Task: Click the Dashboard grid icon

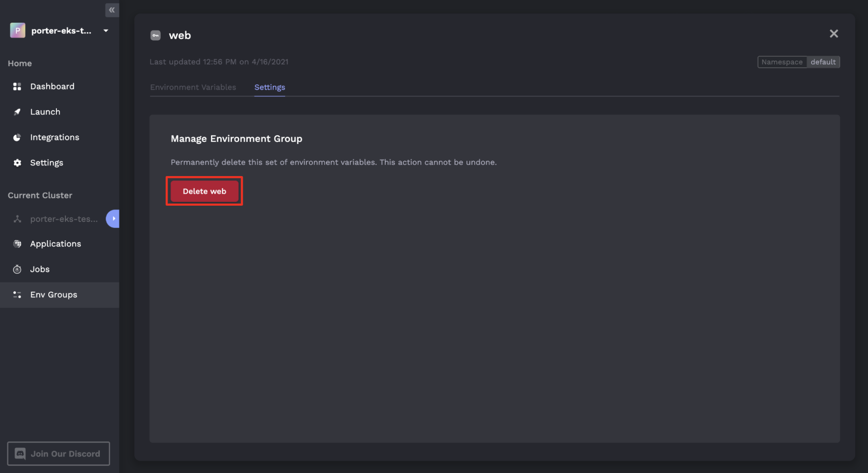Action: (x=17, y=86)
